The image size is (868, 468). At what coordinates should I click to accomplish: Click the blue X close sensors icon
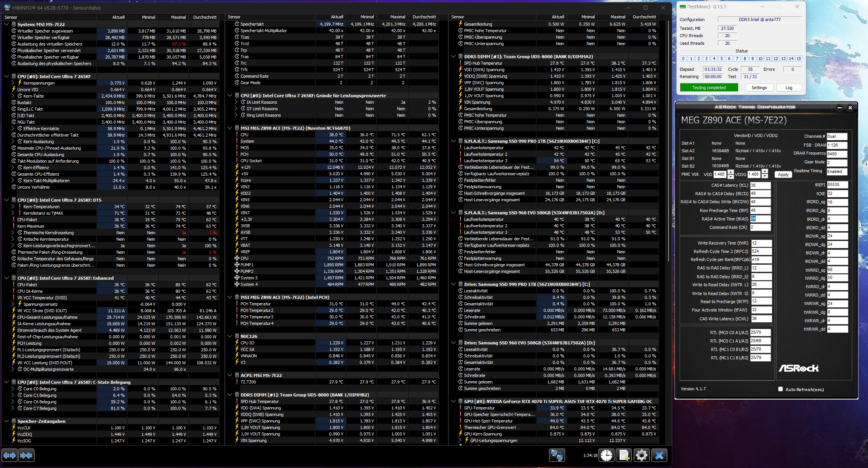coord(659,455)
